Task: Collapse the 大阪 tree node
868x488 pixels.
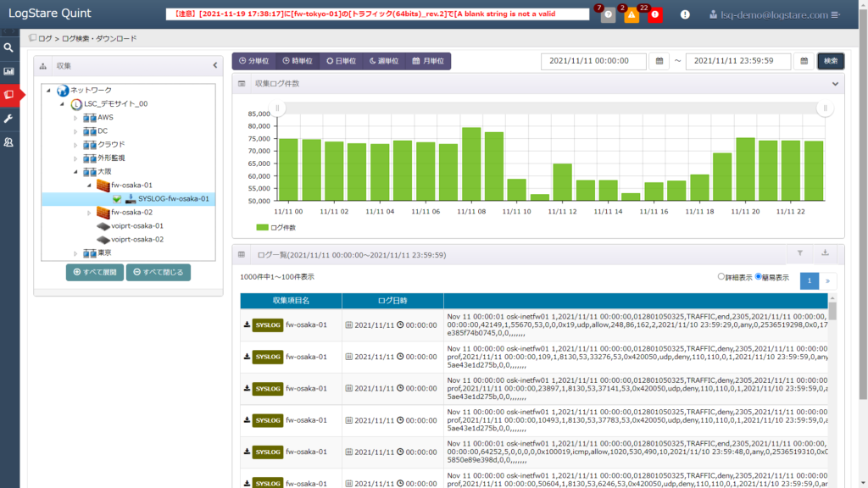Action: coord(75,172)
